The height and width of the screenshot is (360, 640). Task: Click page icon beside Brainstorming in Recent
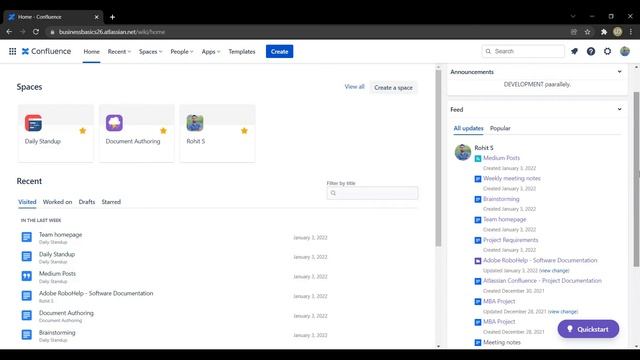pyautogui.click(x=27, y=335)
